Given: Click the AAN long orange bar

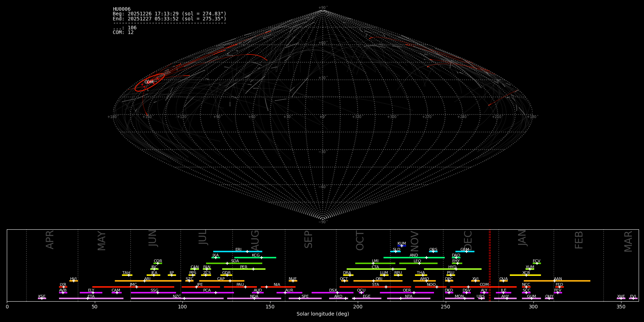Looking at the screenshot, I should click(x=557, y=281).
